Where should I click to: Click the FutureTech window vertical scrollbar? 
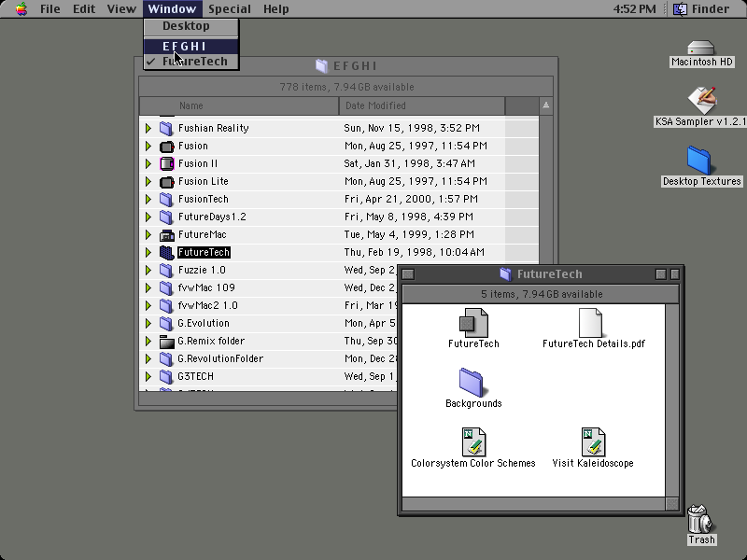pyautogui.click(x=672, y=400)
